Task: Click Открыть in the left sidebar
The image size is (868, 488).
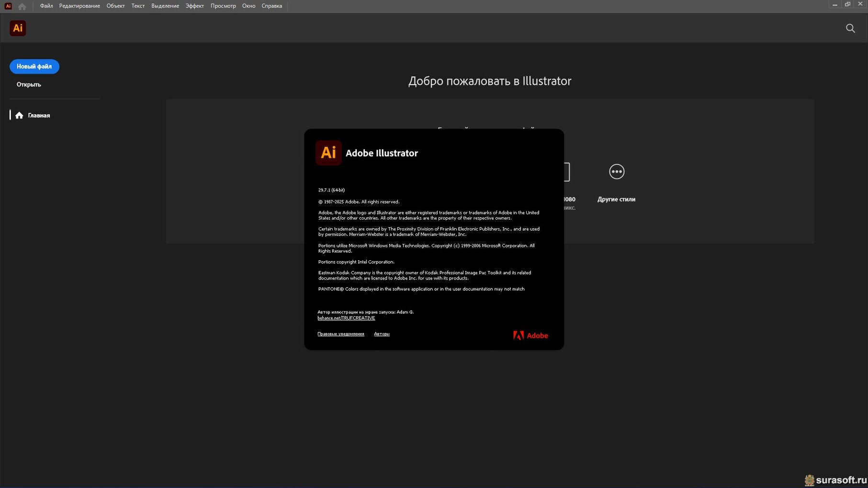Action: tap(29, 85)
